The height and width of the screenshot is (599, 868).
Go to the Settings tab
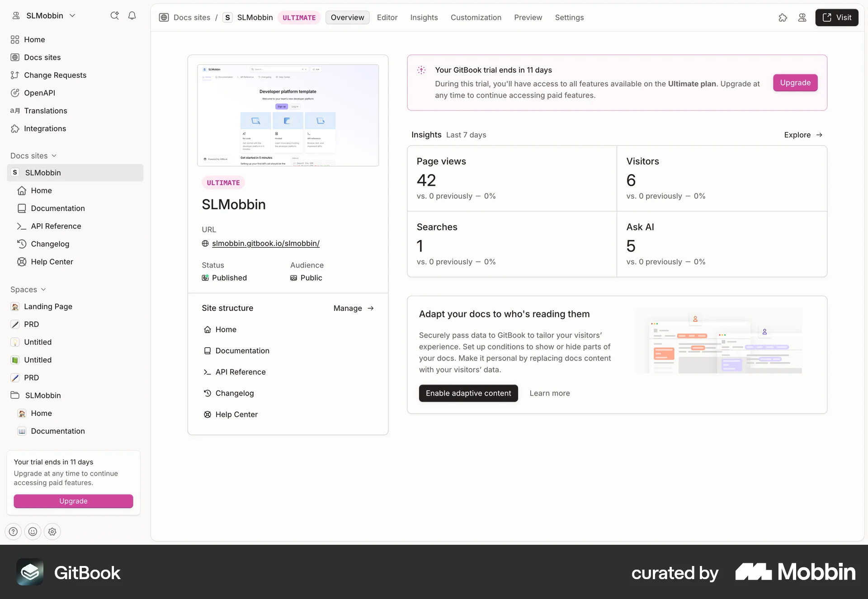(569, 18)
